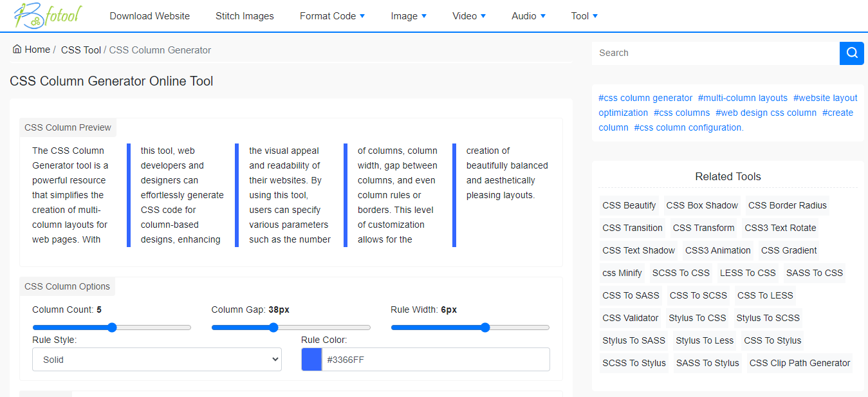The image size is (868, 397).
Task: Open the Tool dropdown menu
Action: tap(583, 15)
